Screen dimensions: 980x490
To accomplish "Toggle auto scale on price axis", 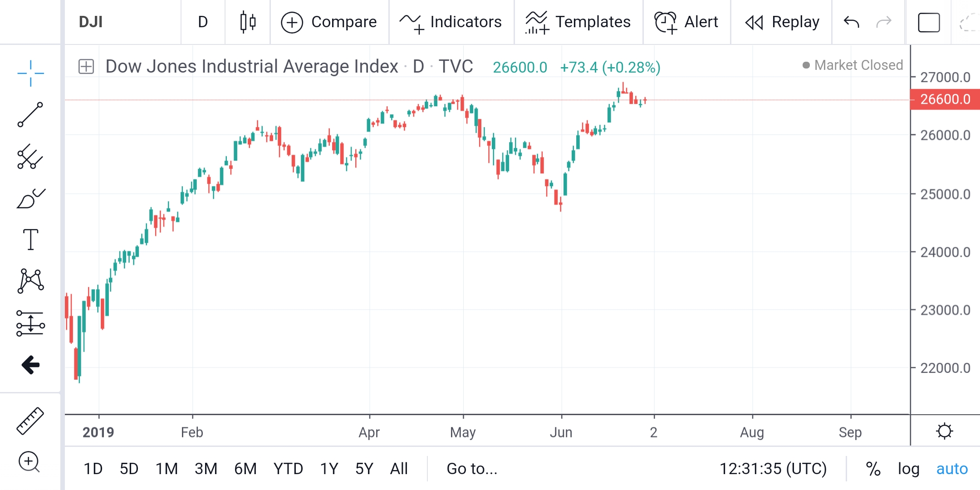I will [952, 469].
